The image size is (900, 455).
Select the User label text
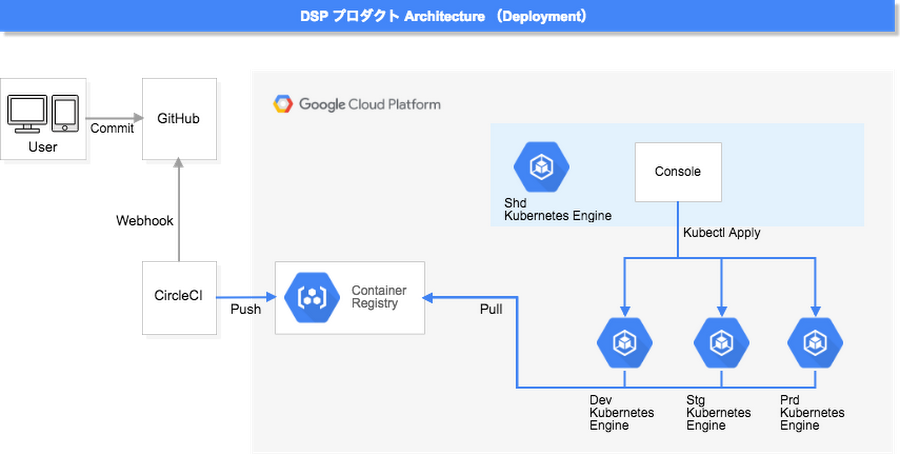tap(43, 147)
